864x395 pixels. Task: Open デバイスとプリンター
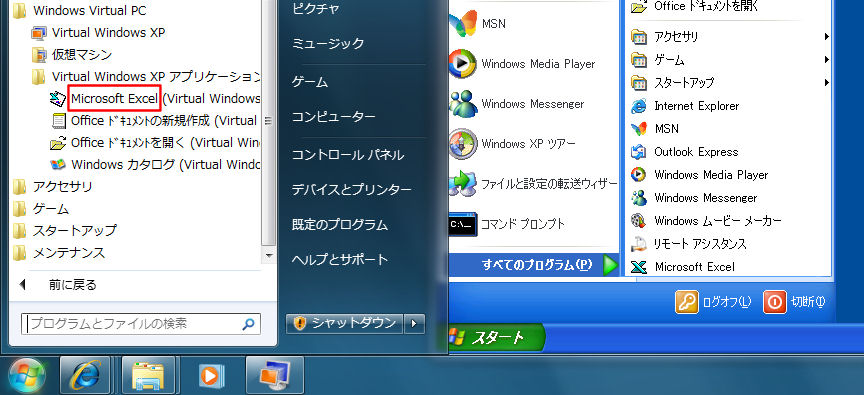tap(352, 190)
